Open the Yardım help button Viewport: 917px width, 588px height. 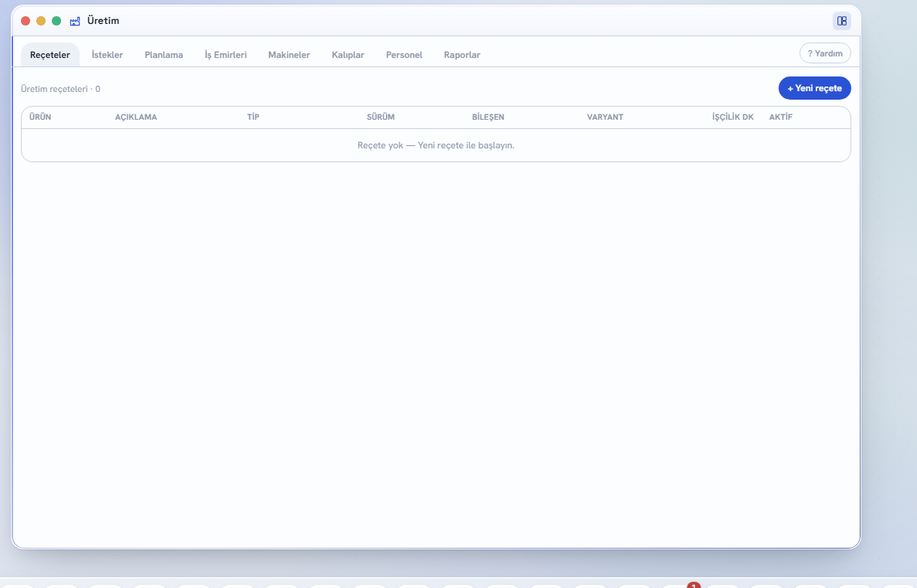[x=825, y=53]
